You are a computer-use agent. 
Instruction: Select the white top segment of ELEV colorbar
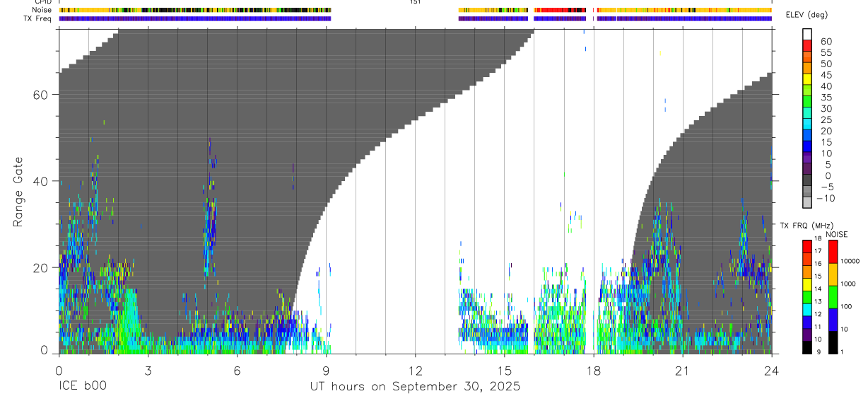pos(807,35)
